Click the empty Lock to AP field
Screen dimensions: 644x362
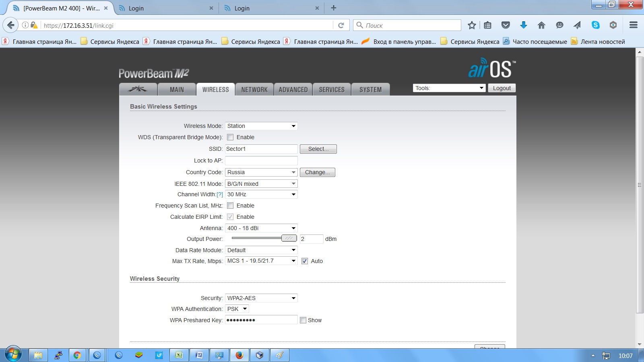261,160
